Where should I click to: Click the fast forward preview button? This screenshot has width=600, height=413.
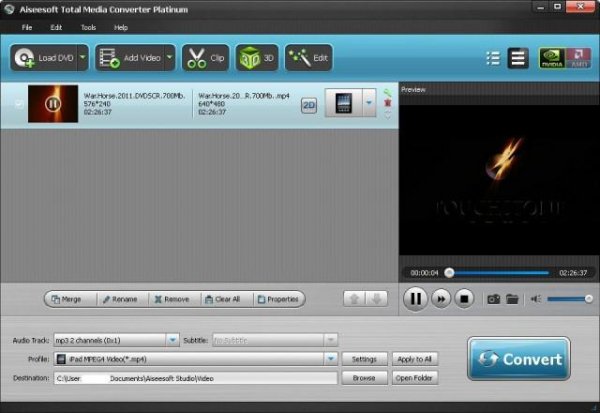click(x=441, y=299)
